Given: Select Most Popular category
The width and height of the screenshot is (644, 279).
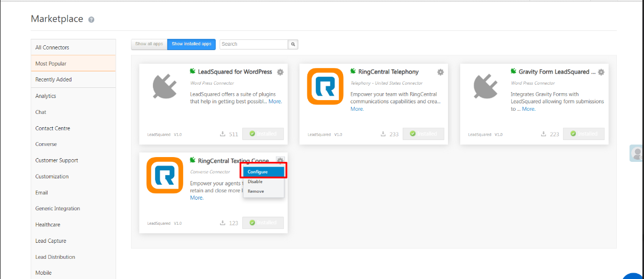Looking at the screenshot, I should (74, 63).
